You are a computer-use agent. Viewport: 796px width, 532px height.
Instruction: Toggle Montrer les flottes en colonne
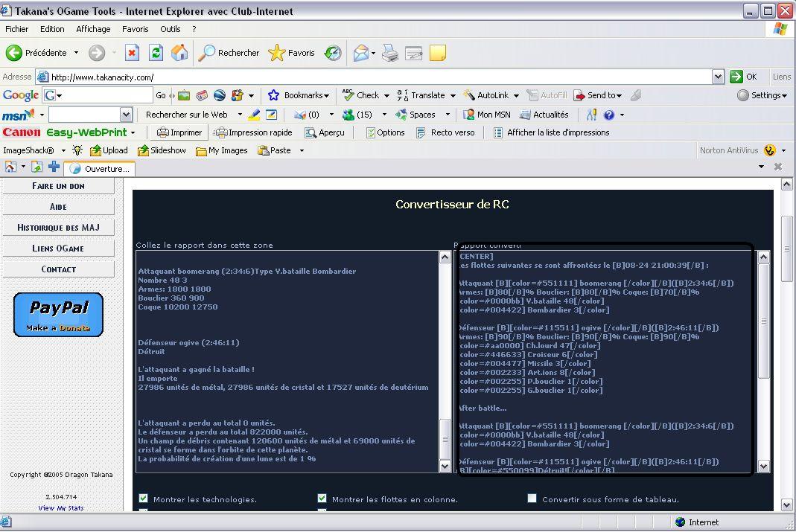(x=322, y=499)
